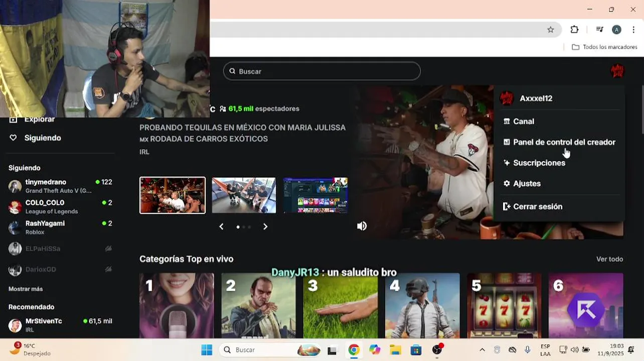Viewport: 644px width, 361px height.
Task: Click RashYagami avatar icon
Action: click(15, 228)
